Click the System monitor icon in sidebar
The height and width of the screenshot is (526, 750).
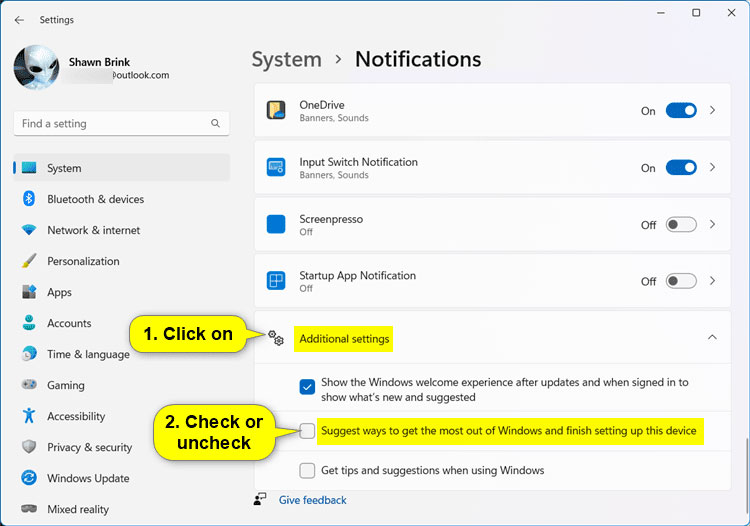29,168
